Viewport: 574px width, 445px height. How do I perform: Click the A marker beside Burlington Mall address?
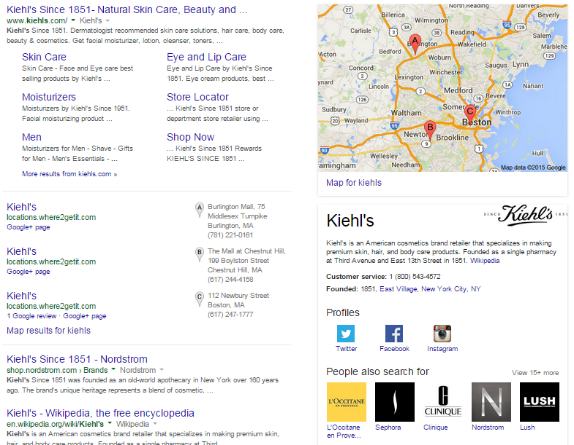point(199,209)
